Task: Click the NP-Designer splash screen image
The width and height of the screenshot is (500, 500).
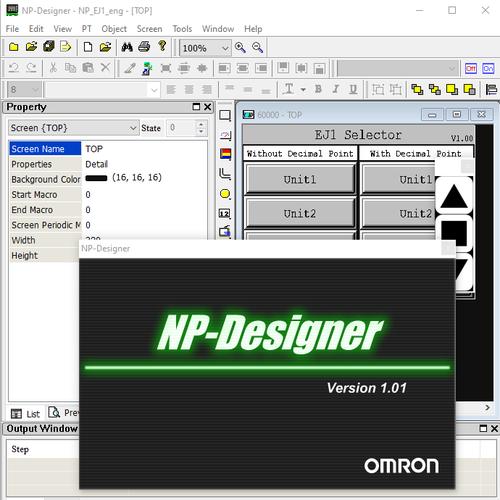Action: pyautogui.click(x=267, y=373)
